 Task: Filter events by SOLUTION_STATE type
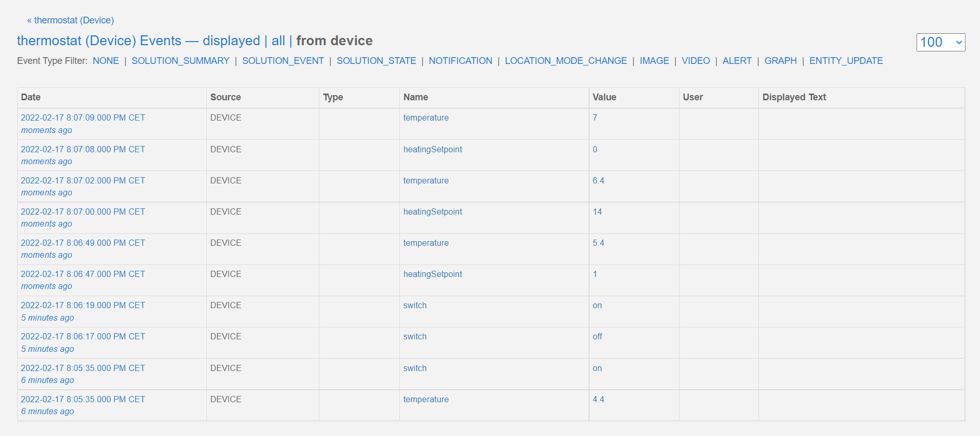(x=376, y=61)
